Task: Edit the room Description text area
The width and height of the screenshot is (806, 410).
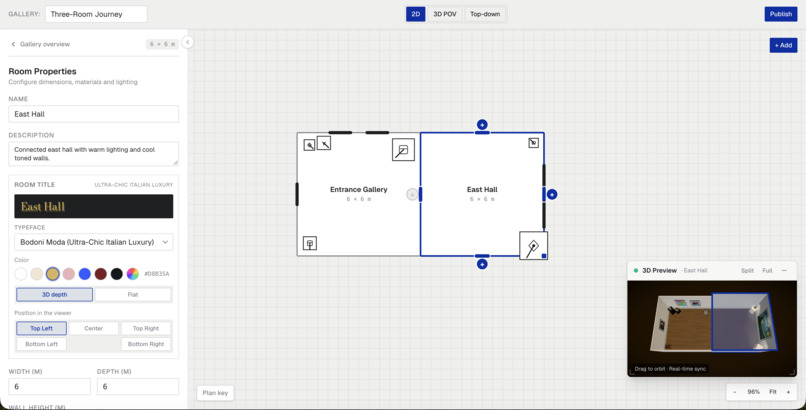Action: tap(94, 154)
